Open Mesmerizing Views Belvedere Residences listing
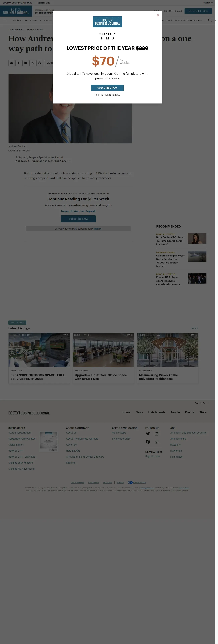The height and width of the screenshot is (644, 218). pos(158,377)
